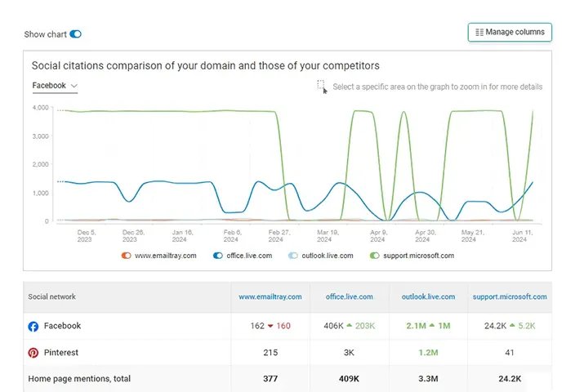Toggle outlook.live.com series in legend

tap(293, 256)
